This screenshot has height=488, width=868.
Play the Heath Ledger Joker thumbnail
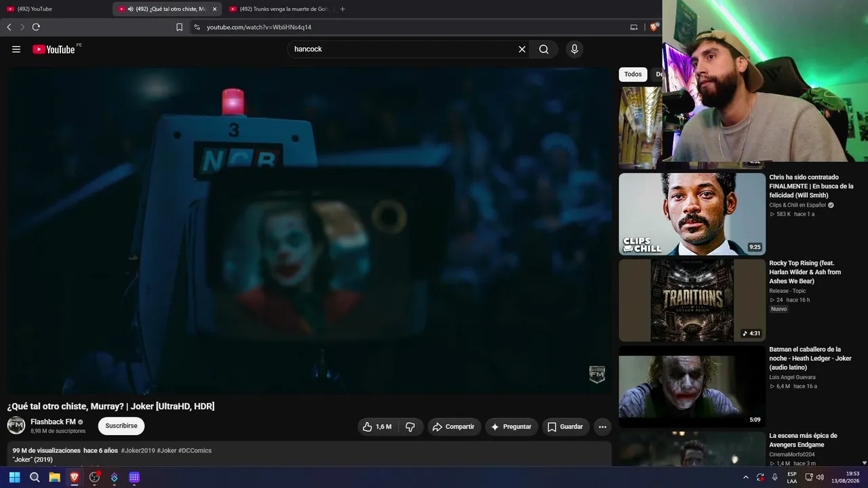click(x=692, y=386)
